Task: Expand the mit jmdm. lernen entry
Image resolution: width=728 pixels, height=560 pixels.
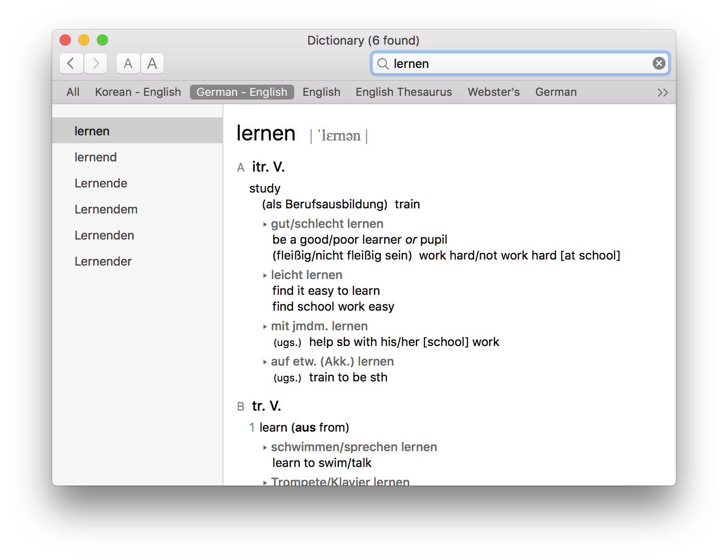Action: (265, 326)
